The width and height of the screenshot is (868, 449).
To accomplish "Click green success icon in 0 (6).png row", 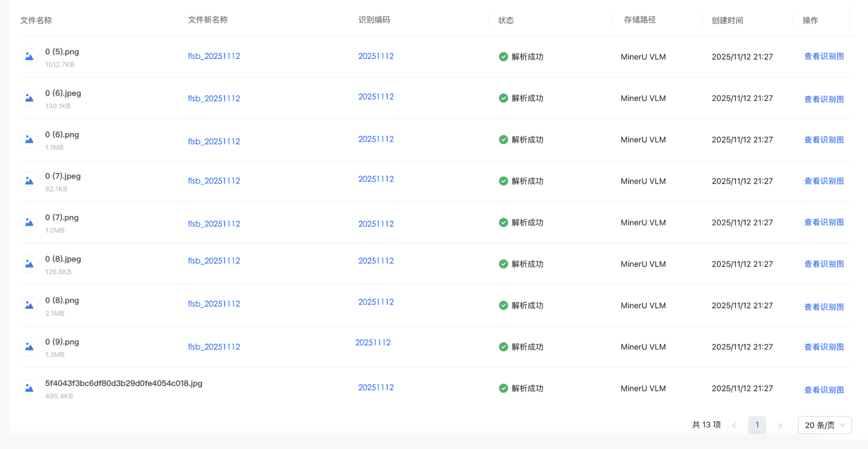I will coord(503,140).
